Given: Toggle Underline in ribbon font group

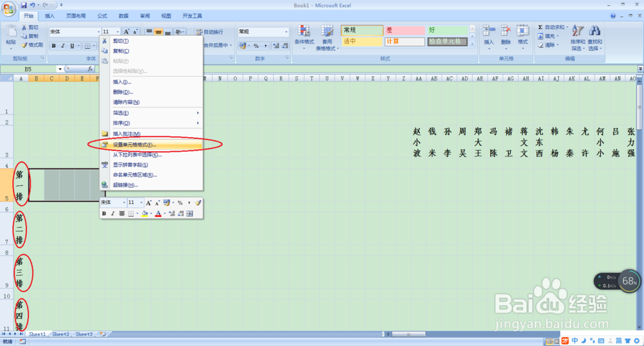Looking at the screenshot, I should click(72, 46).
